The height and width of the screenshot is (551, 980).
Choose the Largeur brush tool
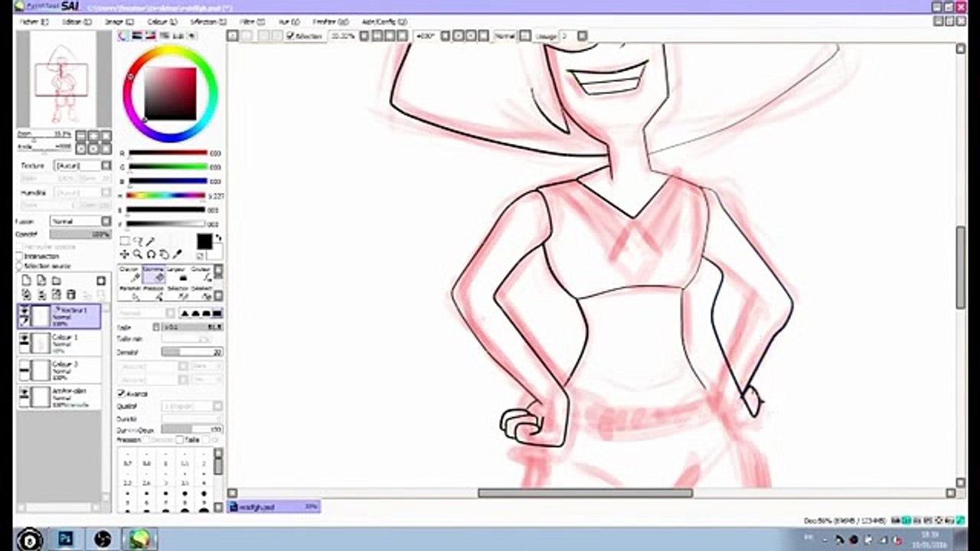point(177,274)
